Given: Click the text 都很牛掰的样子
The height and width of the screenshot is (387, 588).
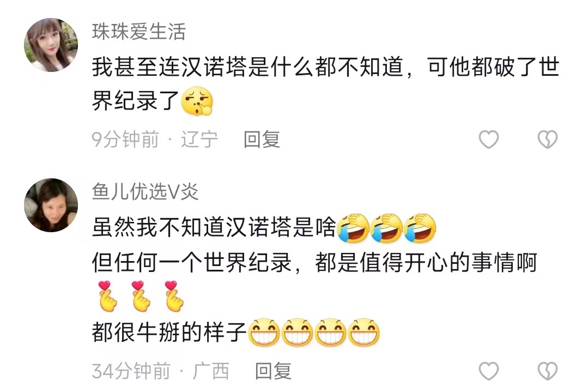Looking at the screenshot, I should click(x=169, y=332).
